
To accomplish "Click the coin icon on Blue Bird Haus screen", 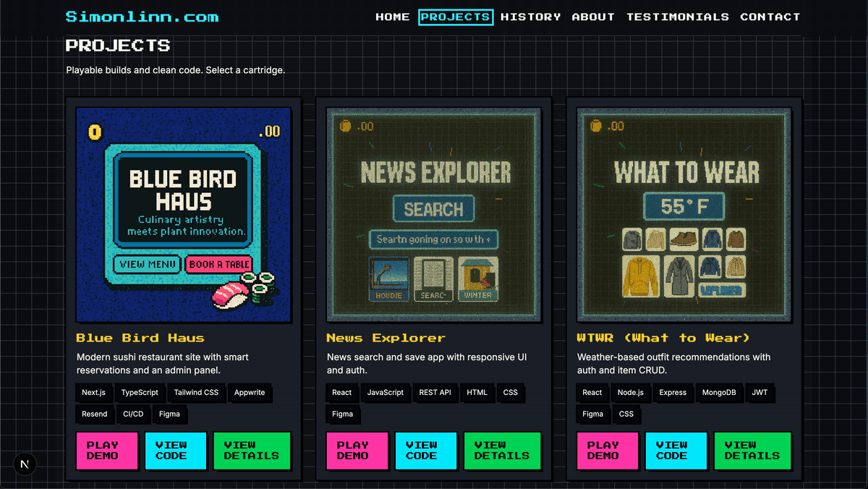I will [x=94, y=131].
